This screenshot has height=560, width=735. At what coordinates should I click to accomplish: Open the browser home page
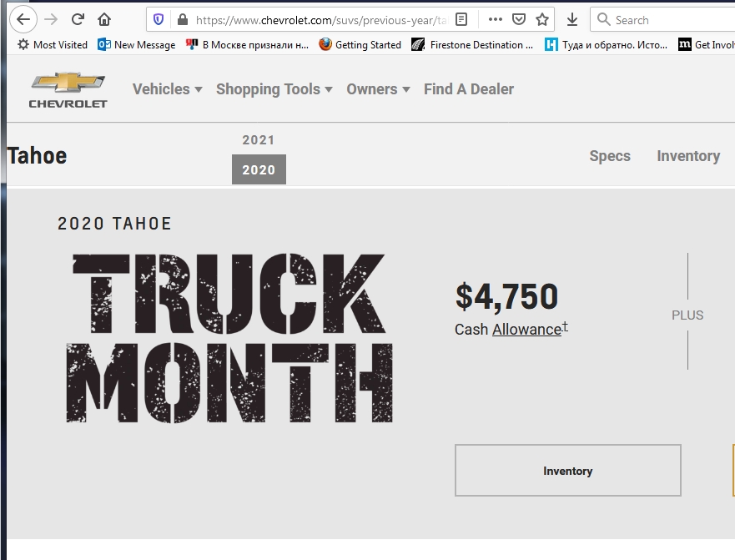point(104,19)
